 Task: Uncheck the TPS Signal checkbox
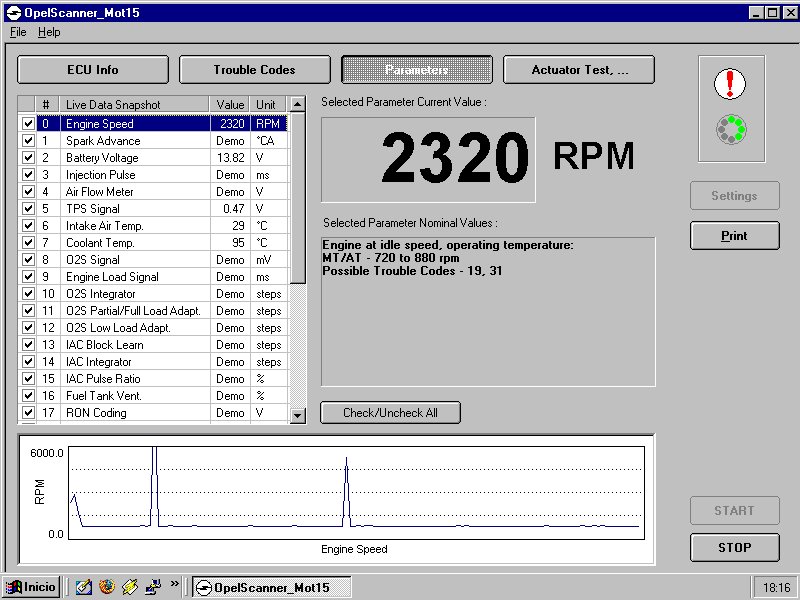28,209
